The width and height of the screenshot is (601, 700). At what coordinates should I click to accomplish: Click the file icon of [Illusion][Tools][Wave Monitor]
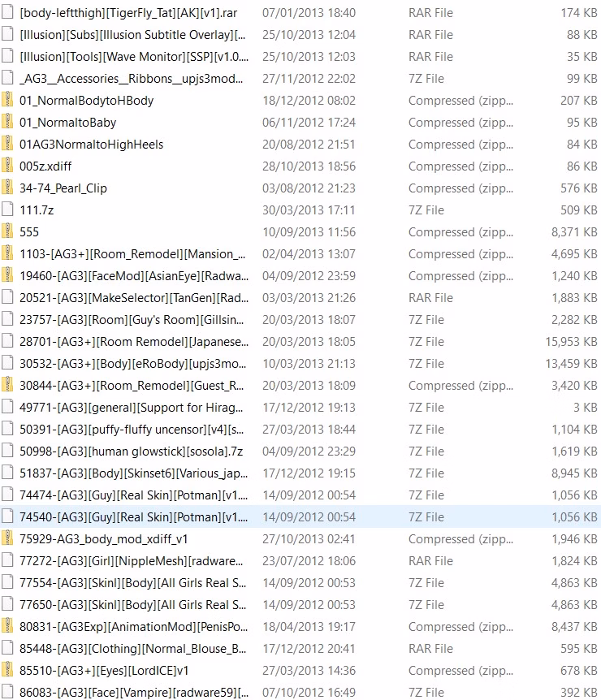7,56
